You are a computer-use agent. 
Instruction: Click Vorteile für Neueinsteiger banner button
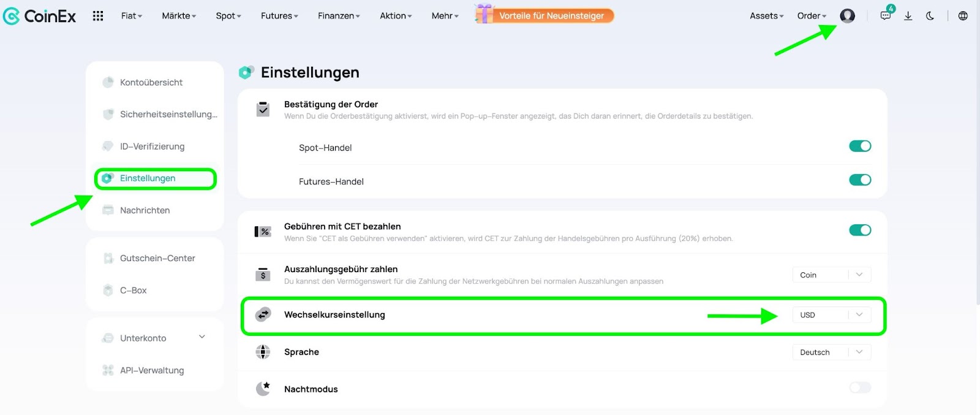(551, 16)
